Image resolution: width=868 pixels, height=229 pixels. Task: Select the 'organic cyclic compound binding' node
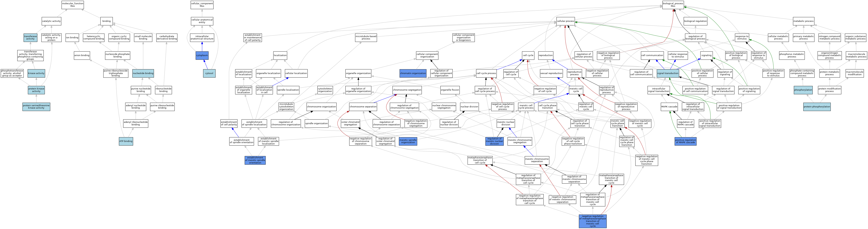119,37
